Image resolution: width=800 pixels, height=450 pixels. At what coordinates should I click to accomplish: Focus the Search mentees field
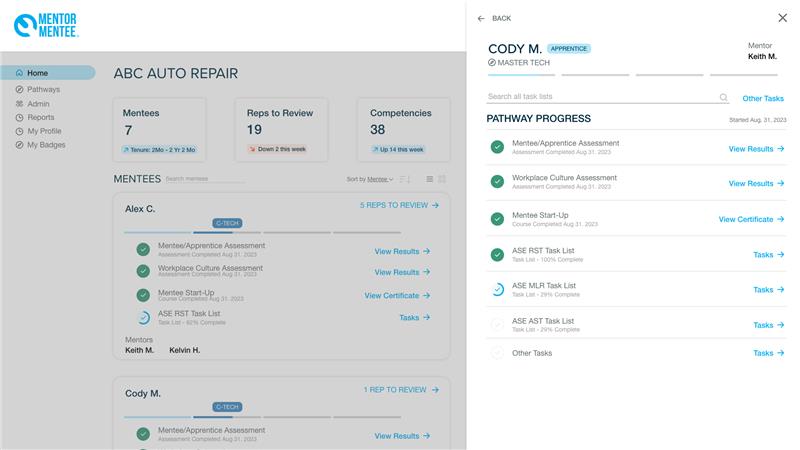coord(205,179)
